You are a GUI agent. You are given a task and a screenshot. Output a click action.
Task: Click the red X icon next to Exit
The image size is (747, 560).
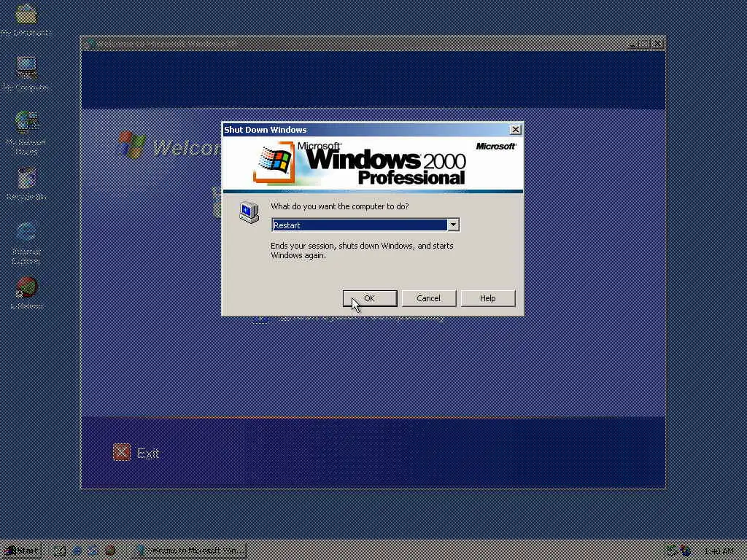122,452
